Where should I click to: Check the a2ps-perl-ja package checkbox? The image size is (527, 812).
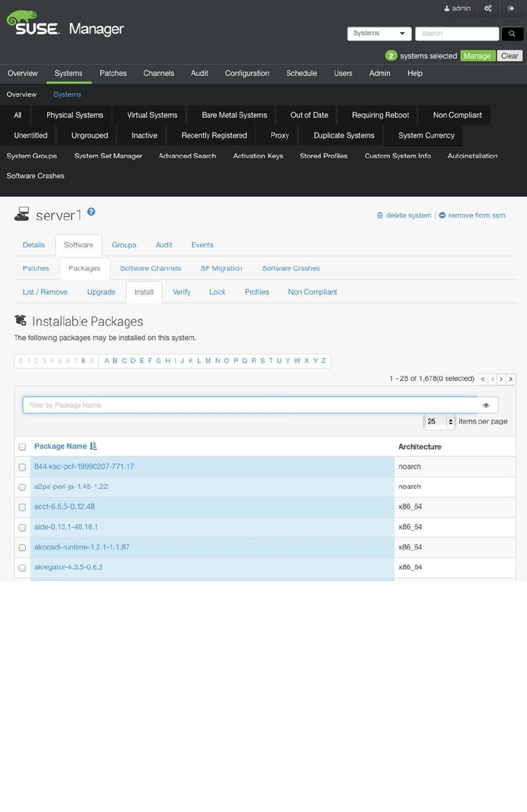click(22, 487)
